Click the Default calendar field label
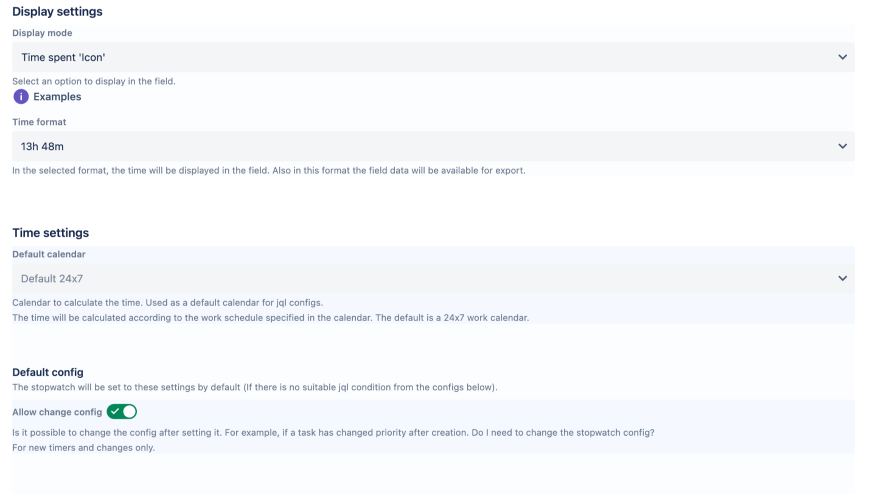Viewport: 870px width, 494px height. point(49,255)
